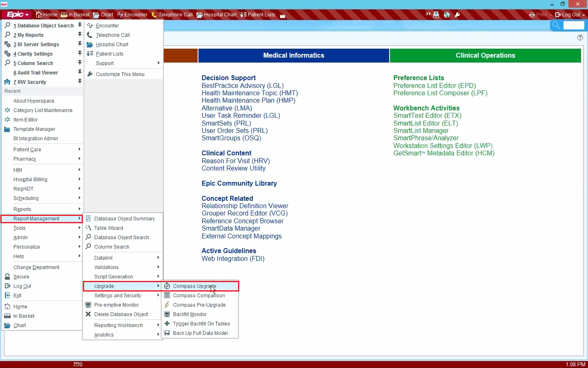Unpin My Reports from favorites
The height and width of the screenshot is (368, 588).
coord(80,34)
